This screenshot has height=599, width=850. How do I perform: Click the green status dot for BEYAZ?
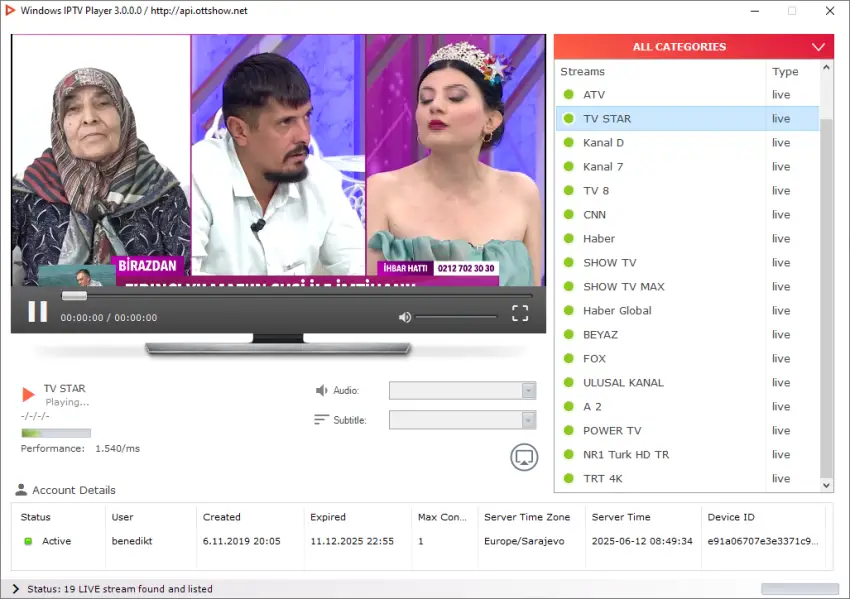click(569, 334)
